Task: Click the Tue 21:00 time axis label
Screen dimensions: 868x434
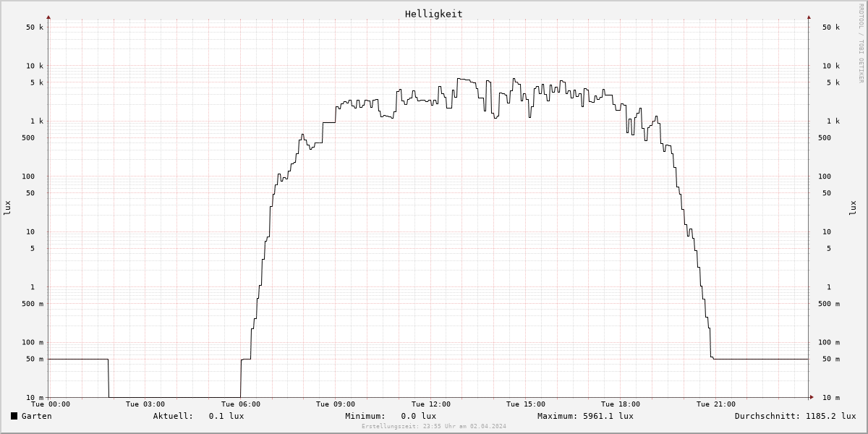Action: (716, 404)
